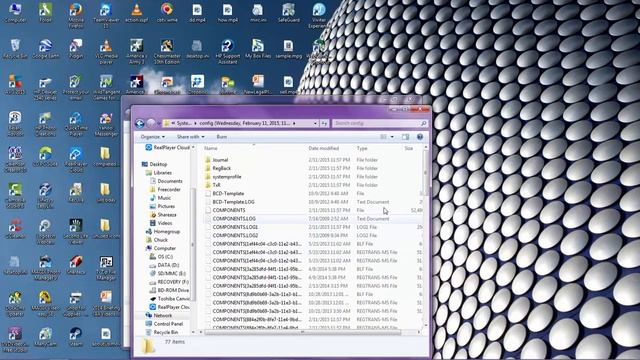Open the VLC media player shortcut

[x=106, y=51]
